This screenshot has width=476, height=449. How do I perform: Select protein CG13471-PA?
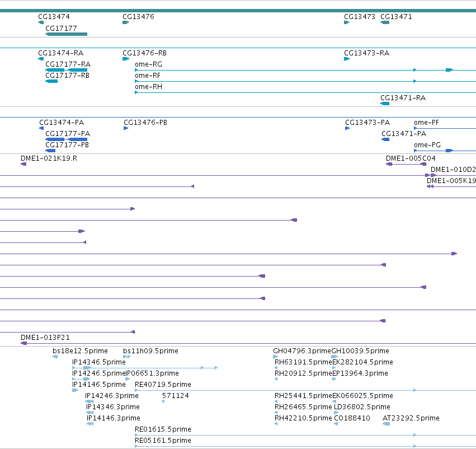point(404,134)
